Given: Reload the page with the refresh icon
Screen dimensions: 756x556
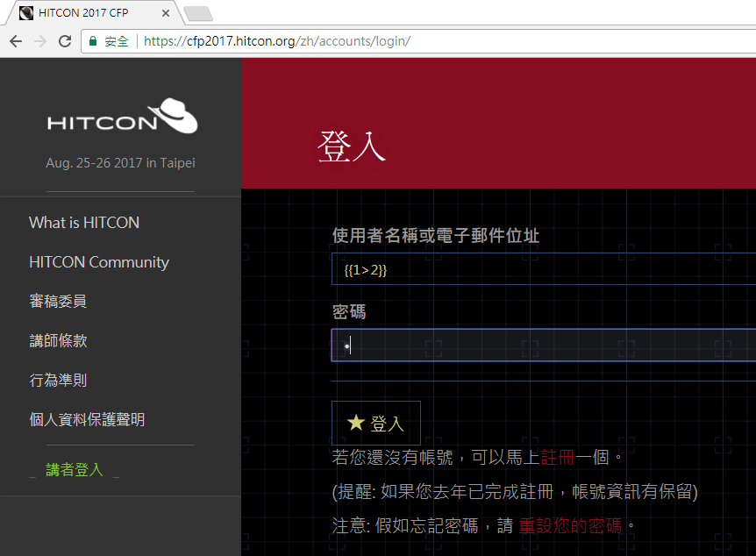Looking at the screenshot, I should pos(65,41).
